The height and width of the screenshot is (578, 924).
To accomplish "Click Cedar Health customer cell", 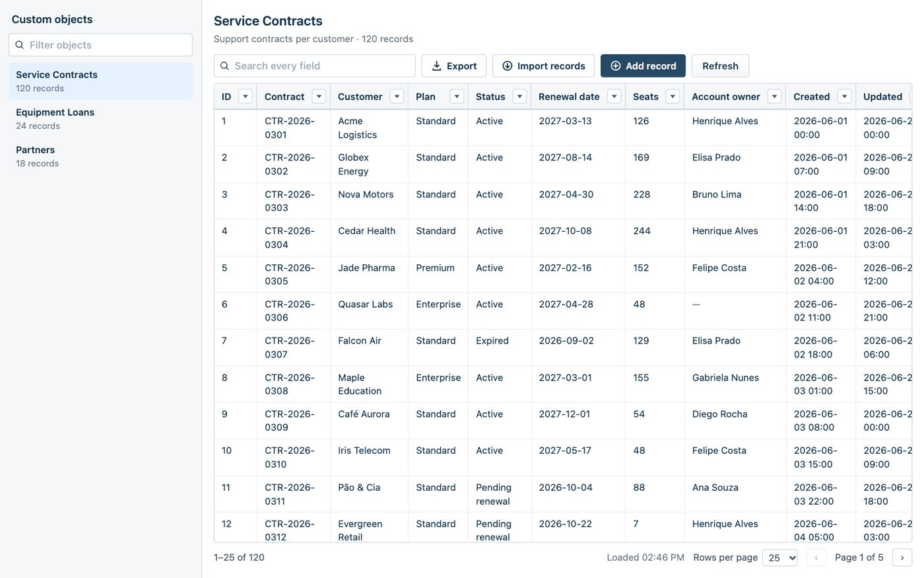I will pos(369,237).
